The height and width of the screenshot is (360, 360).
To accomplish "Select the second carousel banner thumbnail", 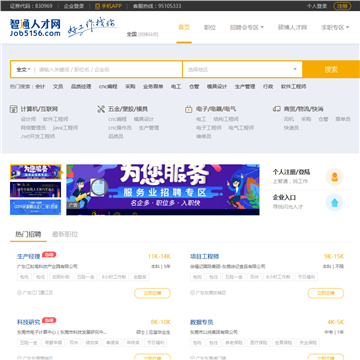I will (35, 190).
